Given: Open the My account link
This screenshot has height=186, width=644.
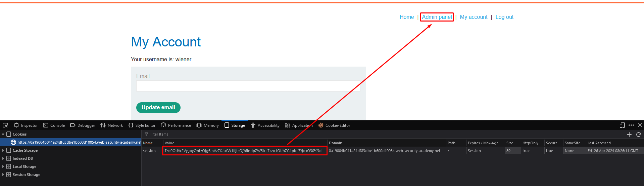Looking at the screenshot, I should pyautogui.click(x=474, y=17).
